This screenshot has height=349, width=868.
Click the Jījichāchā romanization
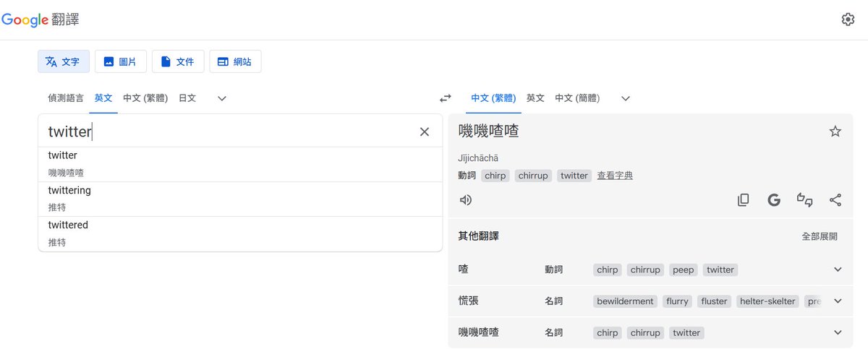478,158
